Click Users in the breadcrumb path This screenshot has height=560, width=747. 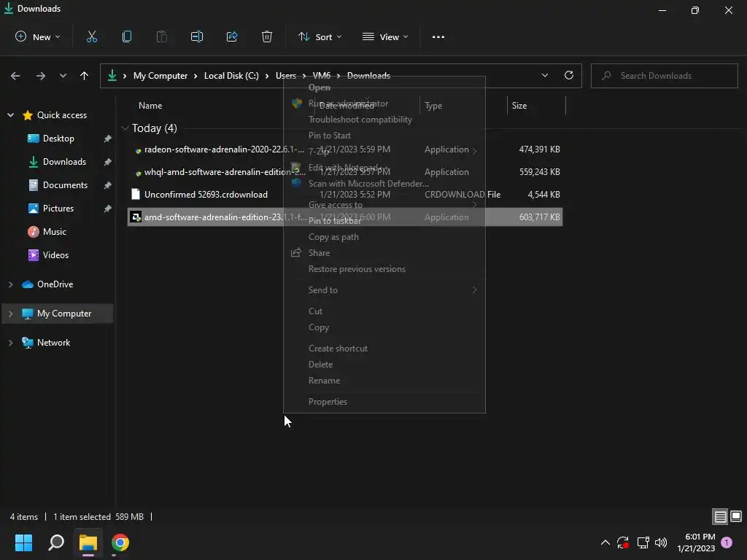(285, 76)
